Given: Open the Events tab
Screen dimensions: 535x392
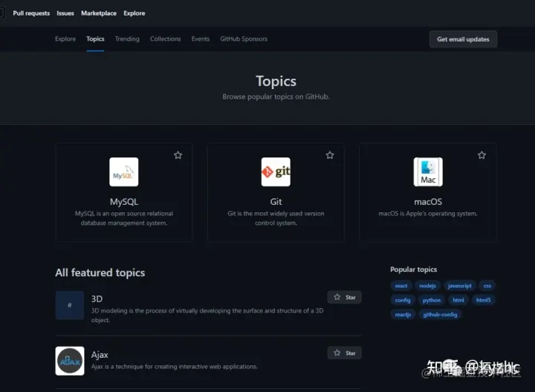Looking at the screenshot, I should tap(201, 39).
